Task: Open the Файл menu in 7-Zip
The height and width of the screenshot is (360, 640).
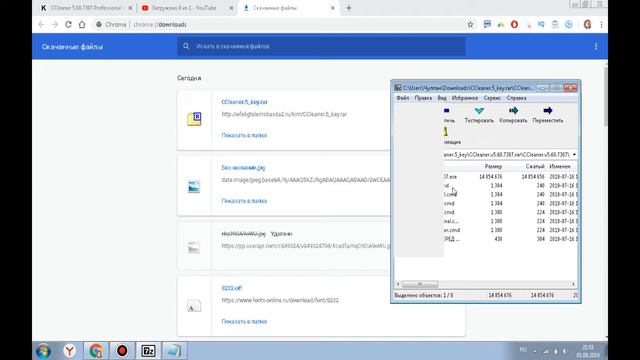Action: (x=402, y=98)
